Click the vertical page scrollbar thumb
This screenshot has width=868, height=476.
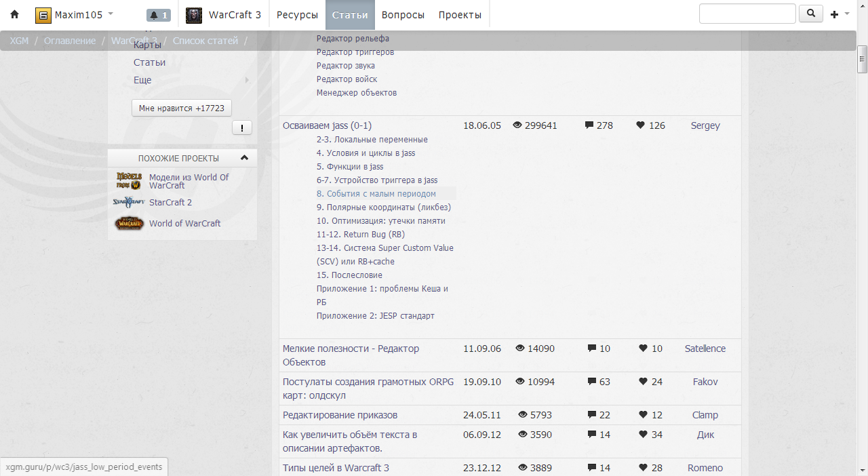[x=862, y=59]
